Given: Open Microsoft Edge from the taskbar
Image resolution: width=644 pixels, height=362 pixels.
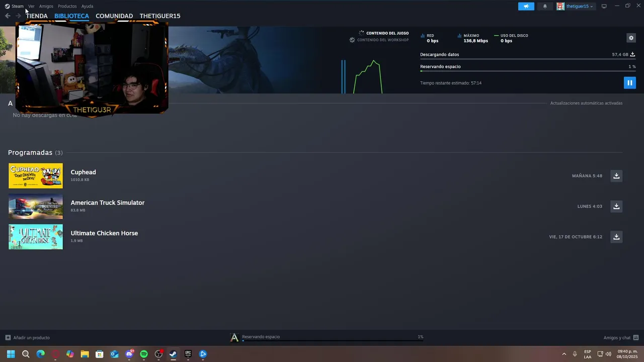Looking at the screenshot, I should [x=40, y=354].
